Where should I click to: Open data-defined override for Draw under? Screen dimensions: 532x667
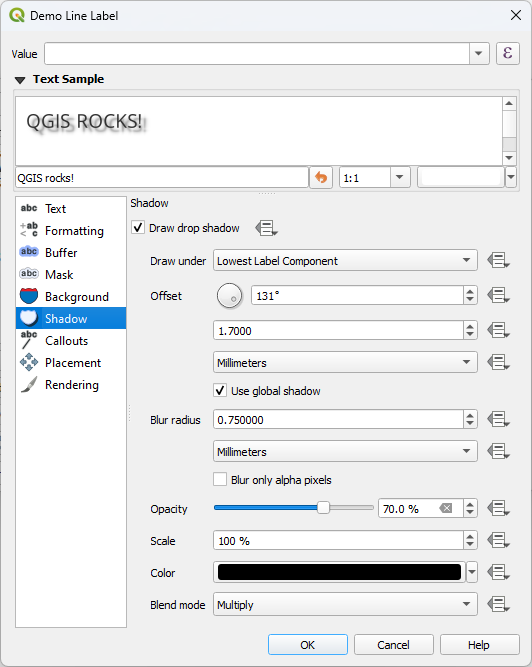498,260
